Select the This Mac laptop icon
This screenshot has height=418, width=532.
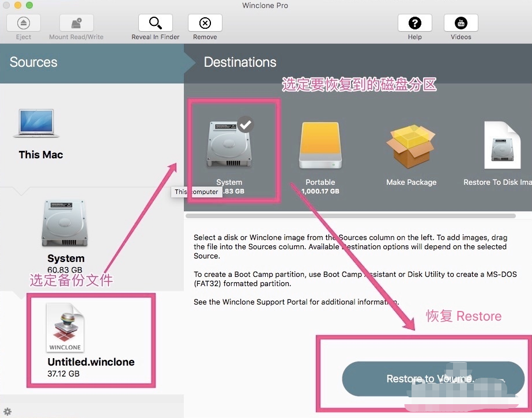pos(36,123)
